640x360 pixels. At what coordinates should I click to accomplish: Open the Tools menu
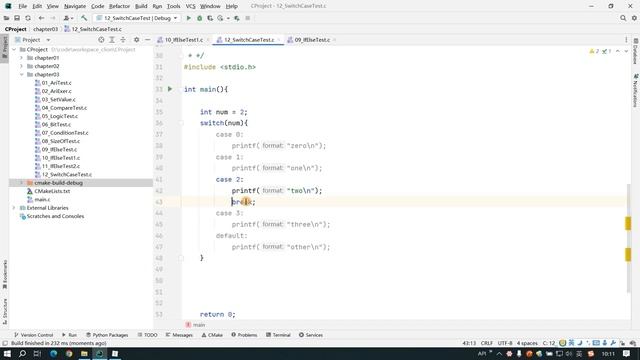tap(173, 6)
